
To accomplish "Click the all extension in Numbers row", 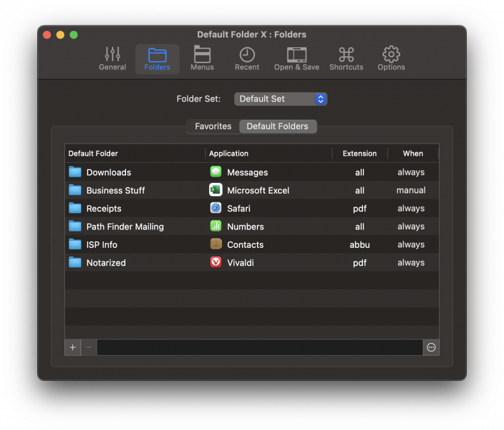I will pyautogui.click(x=360, y=227).
